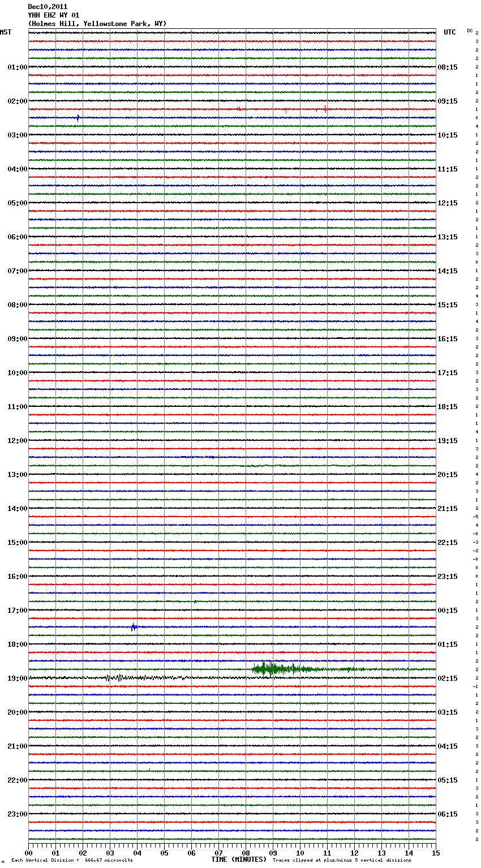Image resolution: width=481 pixels, height=868 pixels.
Task: Click the '05' tick label on minutes axis
Action: coord(164,853)
